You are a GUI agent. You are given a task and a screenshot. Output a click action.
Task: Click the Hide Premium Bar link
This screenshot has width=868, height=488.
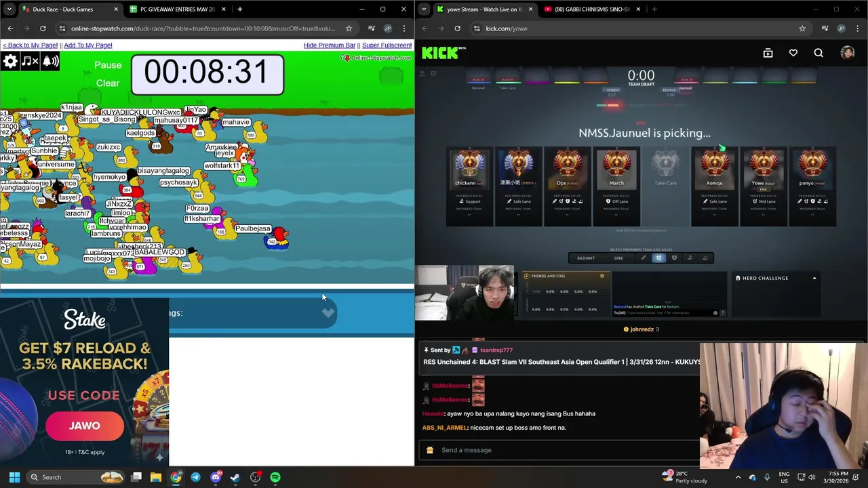pyautogui.click(x=330, y=45)
